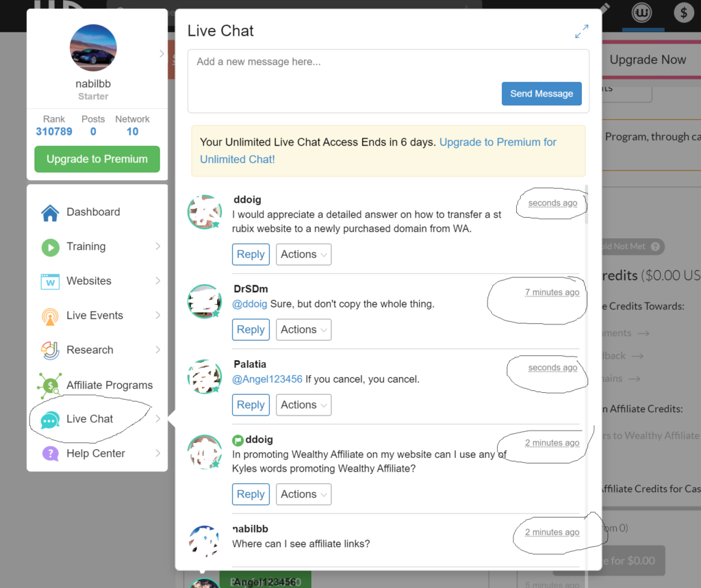The image size is (701, 588).
Task: Click the green Training play icon
Action: [51, 247]
